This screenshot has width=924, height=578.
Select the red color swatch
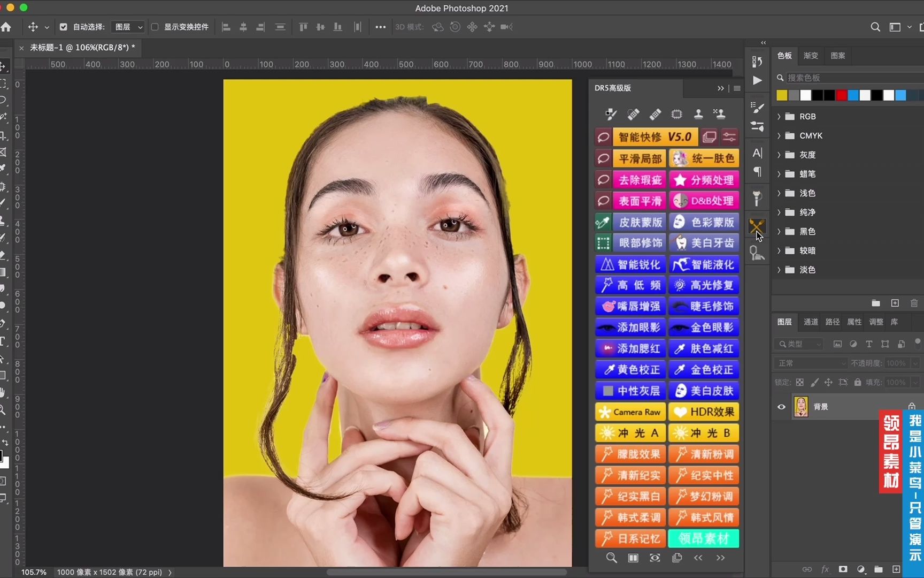tap(841, 95)
